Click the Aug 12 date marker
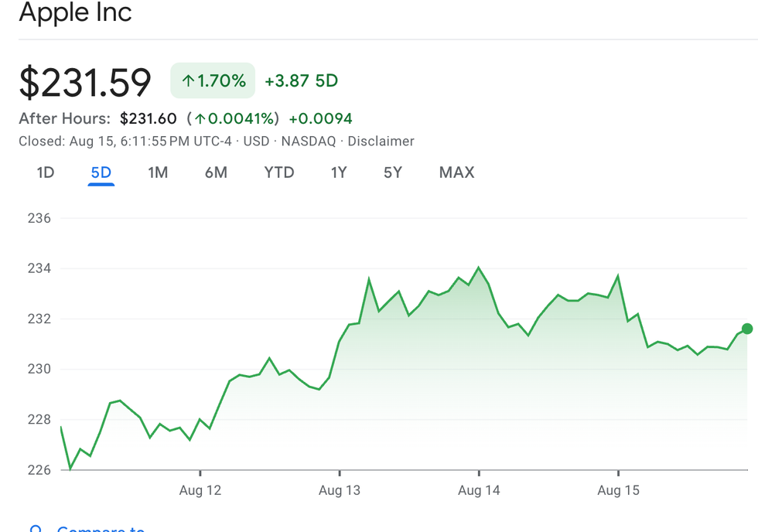Screen dimensions: 758x532 point(200,490)
